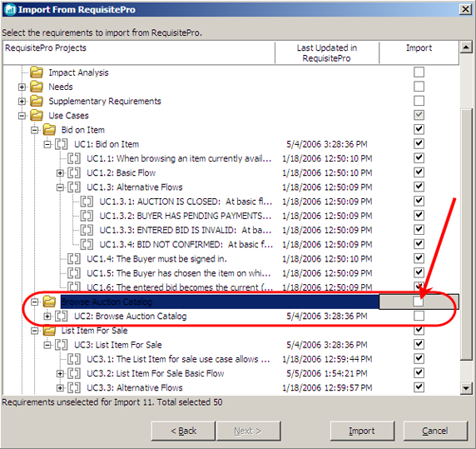Click requirement icon beside UC3.1
This screenshot has width=476, height=449.
coord(74,359)
